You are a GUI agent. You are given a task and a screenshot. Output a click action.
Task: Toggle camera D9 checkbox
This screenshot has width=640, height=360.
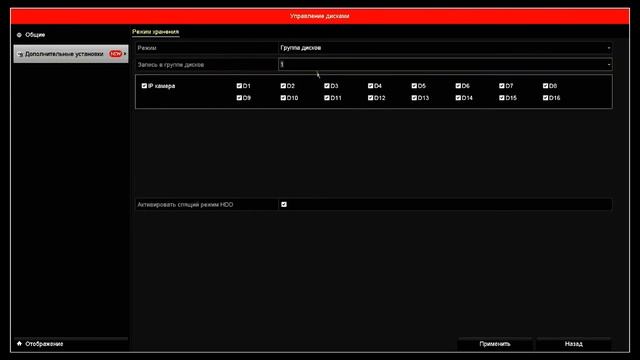[239, 98]
